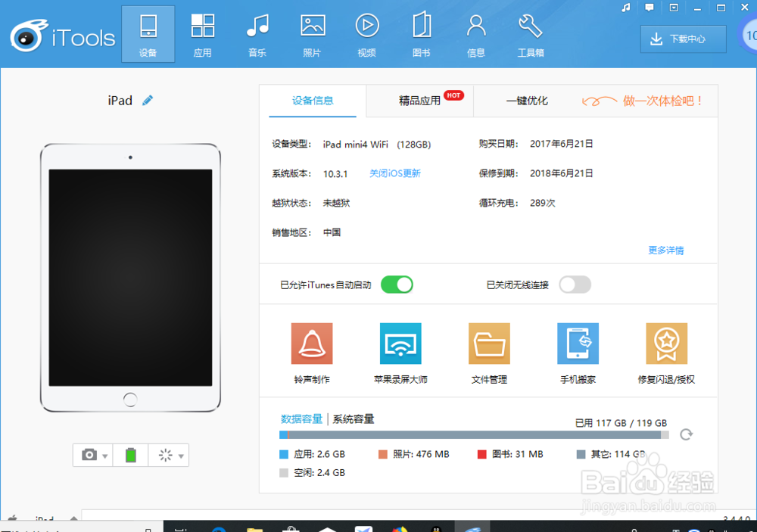The height and width of the screenshot is (532, 757).
Task: Open the 图书 (Books) section
Action: coord(422,34)
